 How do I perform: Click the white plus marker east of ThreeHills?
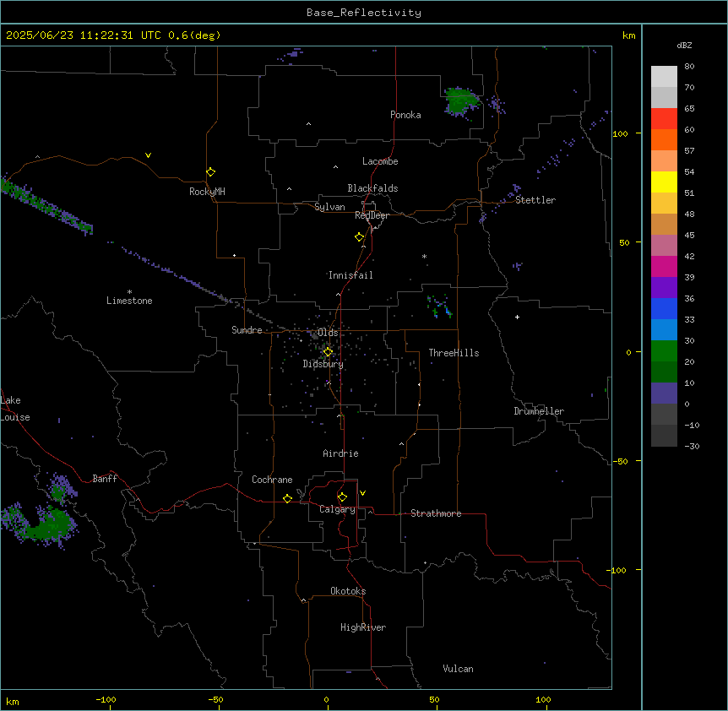tap(517, 317)
